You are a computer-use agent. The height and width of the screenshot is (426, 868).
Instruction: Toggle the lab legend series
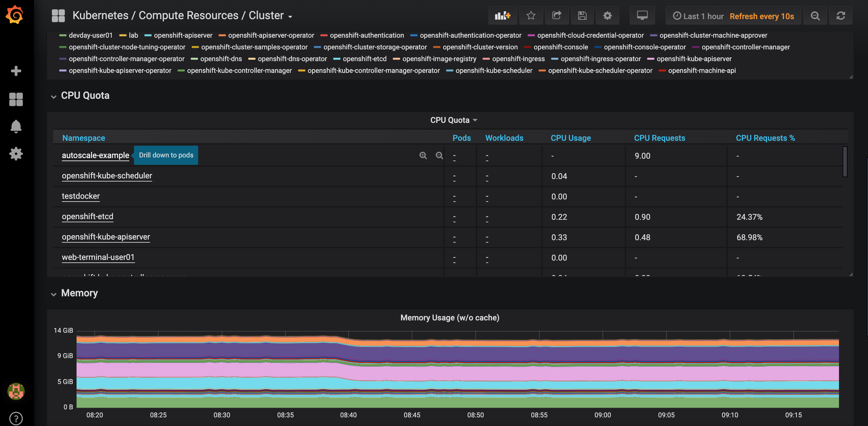(x=133, y=35)
